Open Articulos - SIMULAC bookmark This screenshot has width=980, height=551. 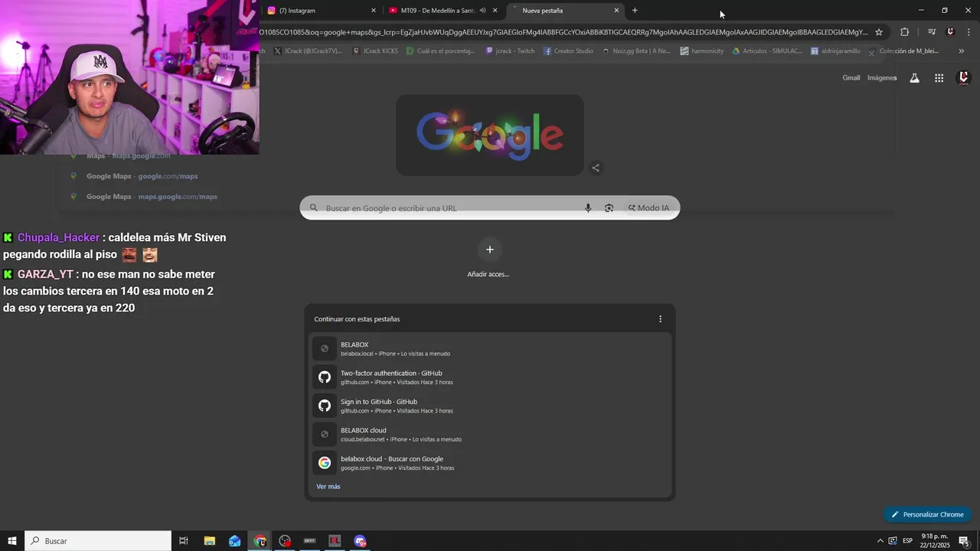click(x=767, y=51)
